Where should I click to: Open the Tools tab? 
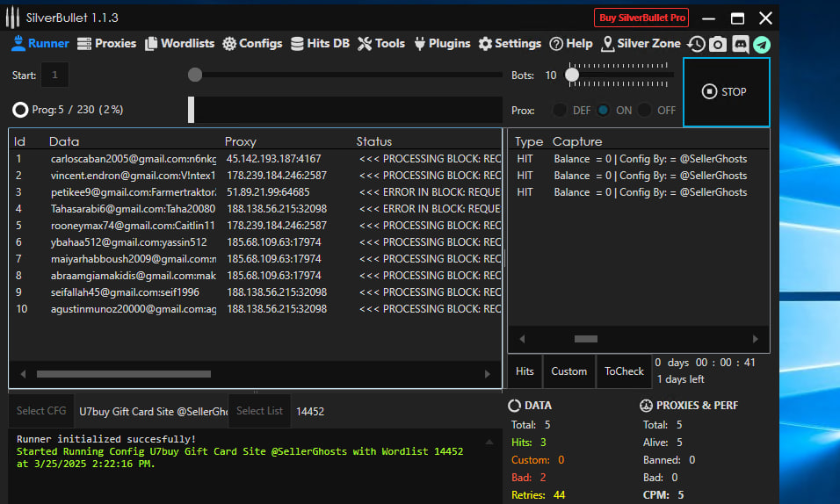(381, 43)
